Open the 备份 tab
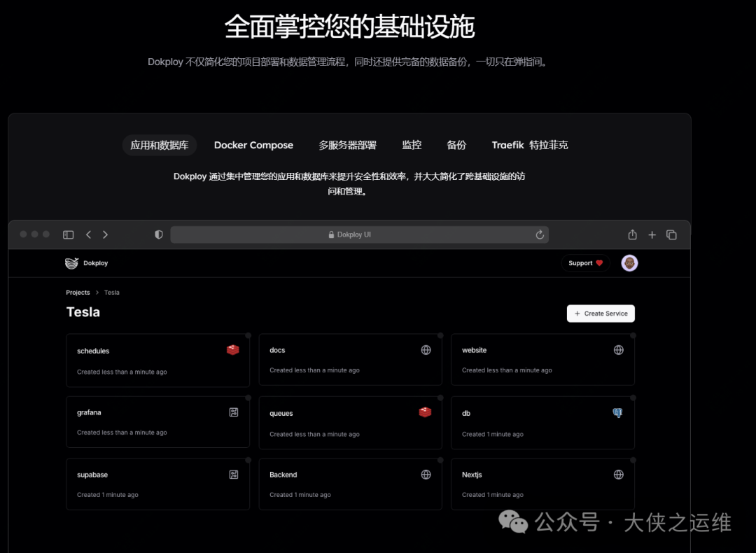This screenshot has width=756, height=553. pyautogui.click(x=456, y=145)
